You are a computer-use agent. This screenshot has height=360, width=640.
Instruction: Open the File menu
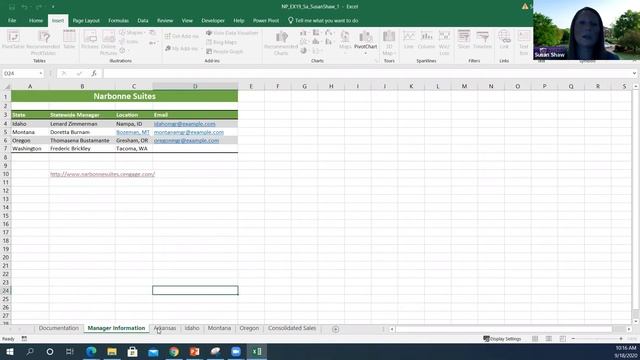click(12, 20)
